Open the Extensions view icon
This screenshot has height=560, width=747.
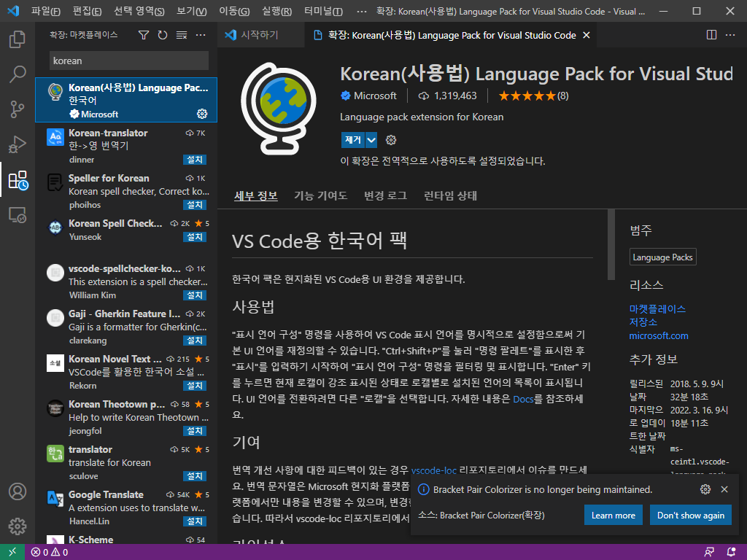point(18,180)
